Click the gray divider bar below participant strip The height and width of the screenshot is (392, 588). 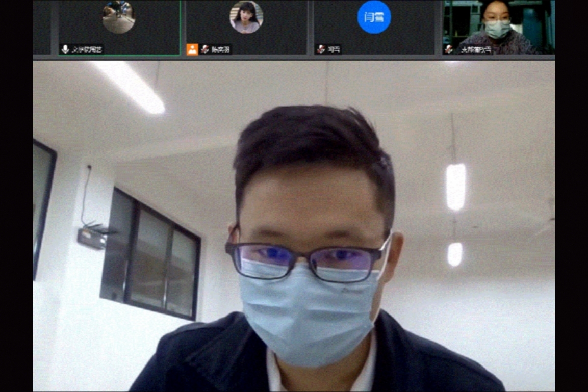294,58
